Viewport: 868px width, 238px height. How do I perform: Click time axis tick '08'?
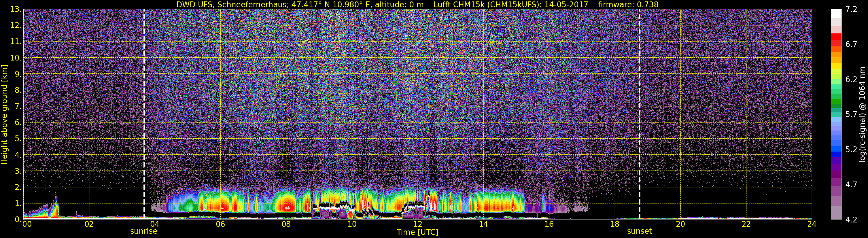[x=286, y=224]
